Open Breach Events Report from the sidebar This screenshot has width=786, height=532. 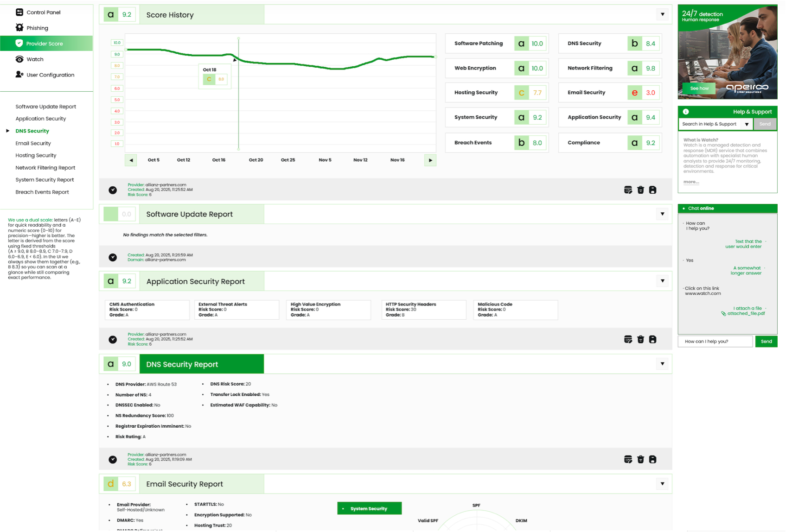tap(42, 192)
